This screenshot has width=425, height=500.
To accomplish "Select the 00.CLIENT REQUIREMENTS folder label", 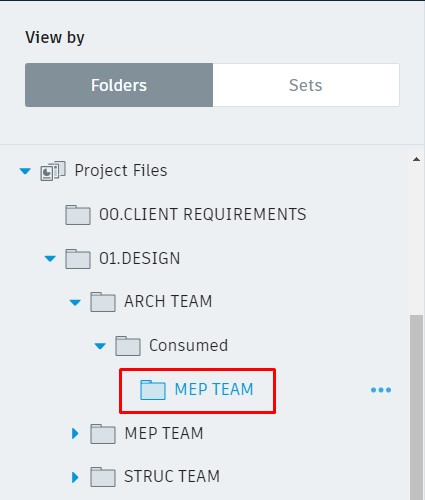I will [x=203, y=214].
